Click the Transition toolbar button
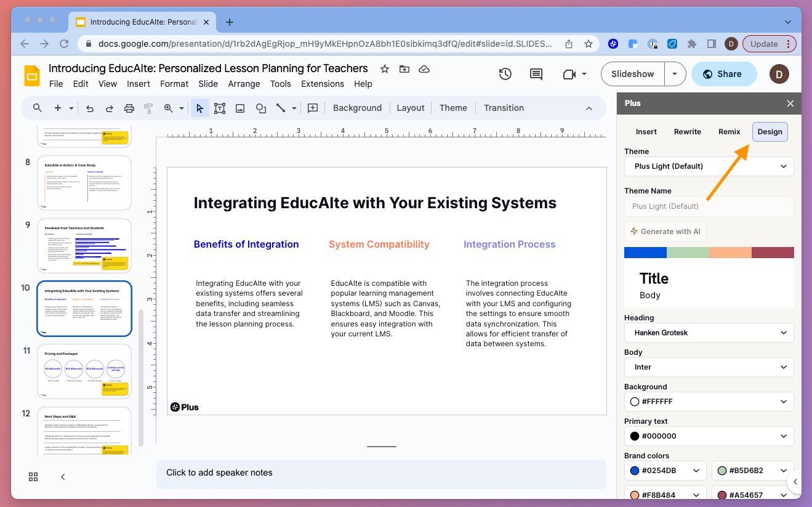The image size is (812, 507). pyautogui.click(x=504, y=108)
